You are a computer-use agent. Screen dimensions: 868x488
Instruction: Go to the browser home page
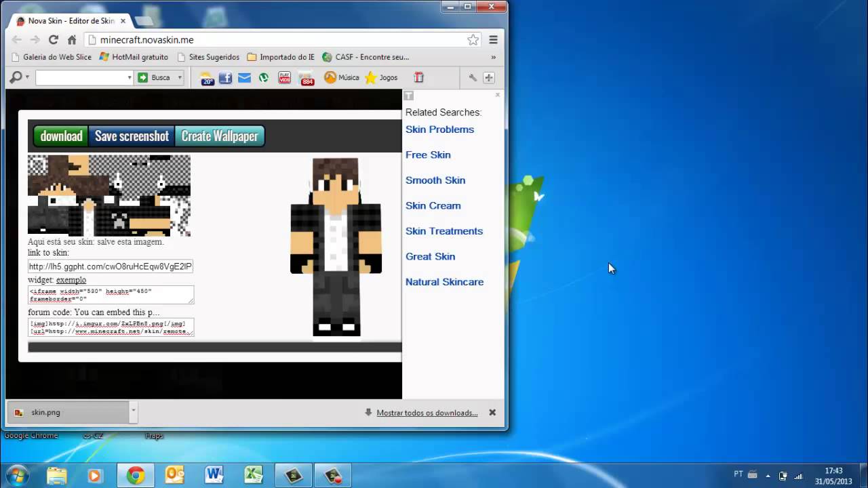[x=72, y=40]
